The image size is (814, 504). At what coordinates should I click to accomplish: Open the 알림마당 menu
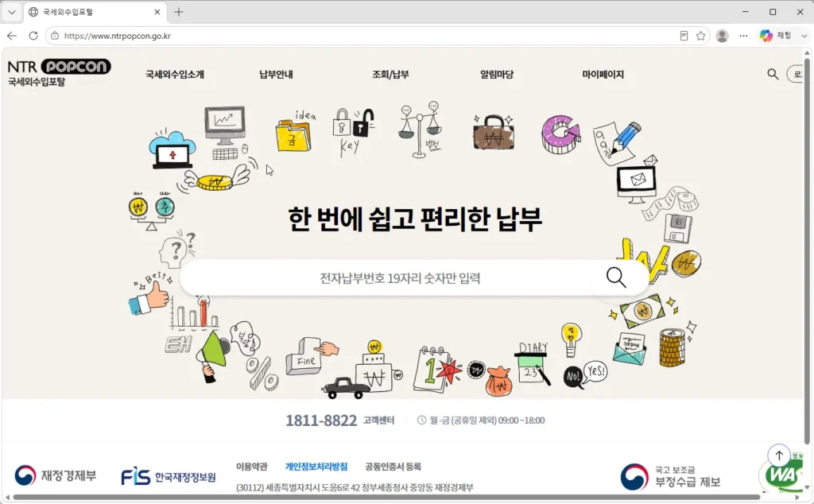pos(497,74)
